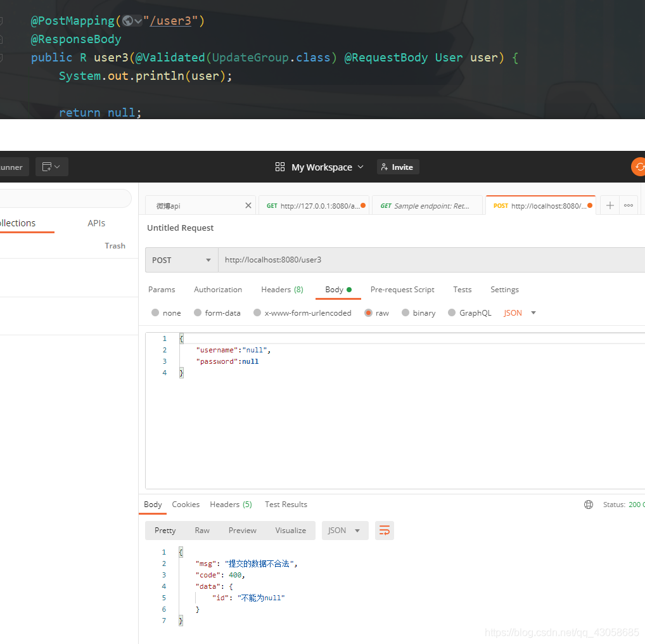The image size is (645, 644).
Task: Click the new window icon button
Action: [x=51, y=167]
